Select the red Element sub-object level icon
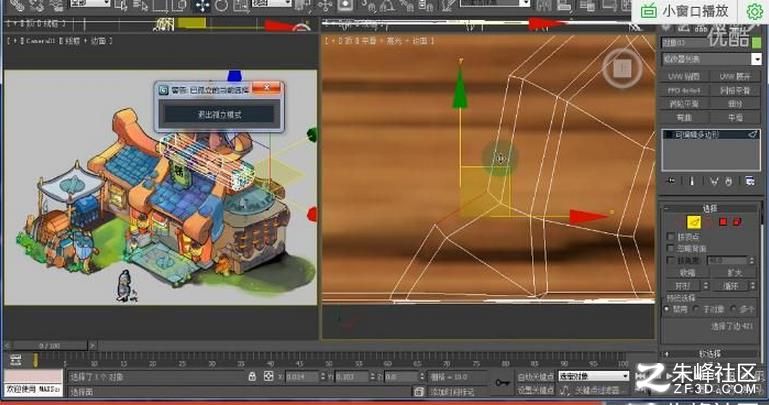Screen dimensions: 769x405 tap(737, 222)
